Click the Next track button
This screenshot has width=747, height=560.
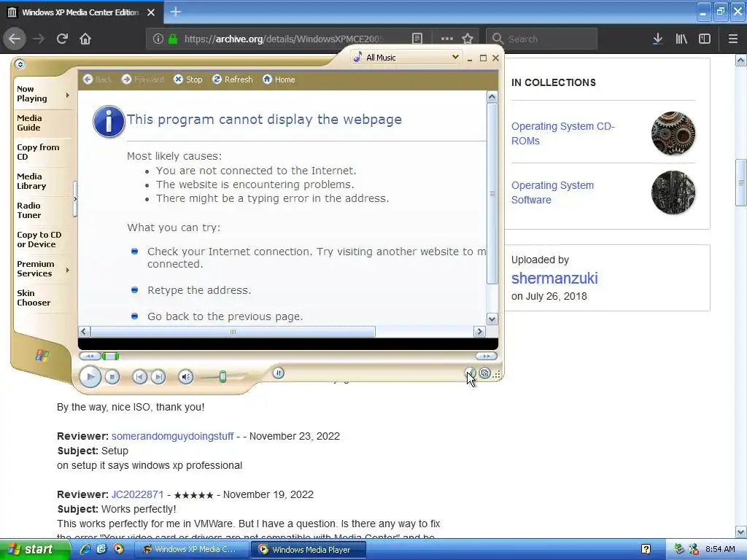158,377
